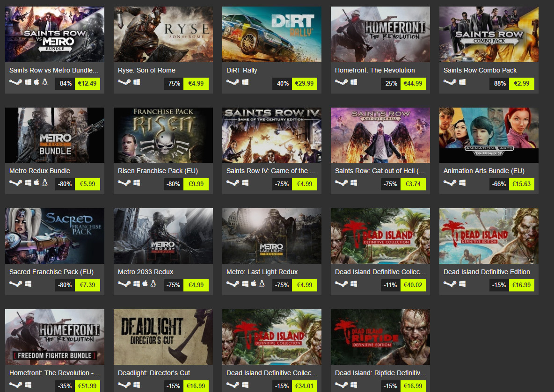The image size is (554, 392).
Task: Click Windows icon under Deadlight: Director's Cut
Action: tap(137, 385)
